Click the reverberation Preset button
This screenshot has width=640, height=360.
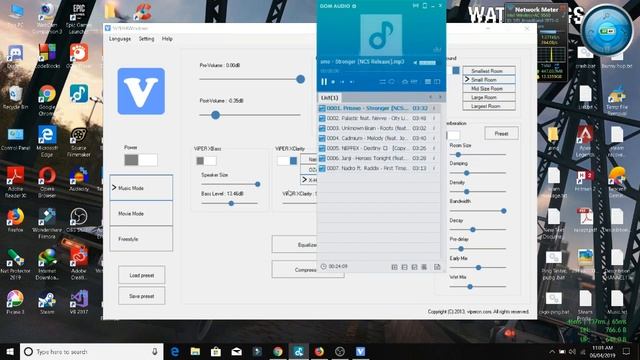coord(501,133)
